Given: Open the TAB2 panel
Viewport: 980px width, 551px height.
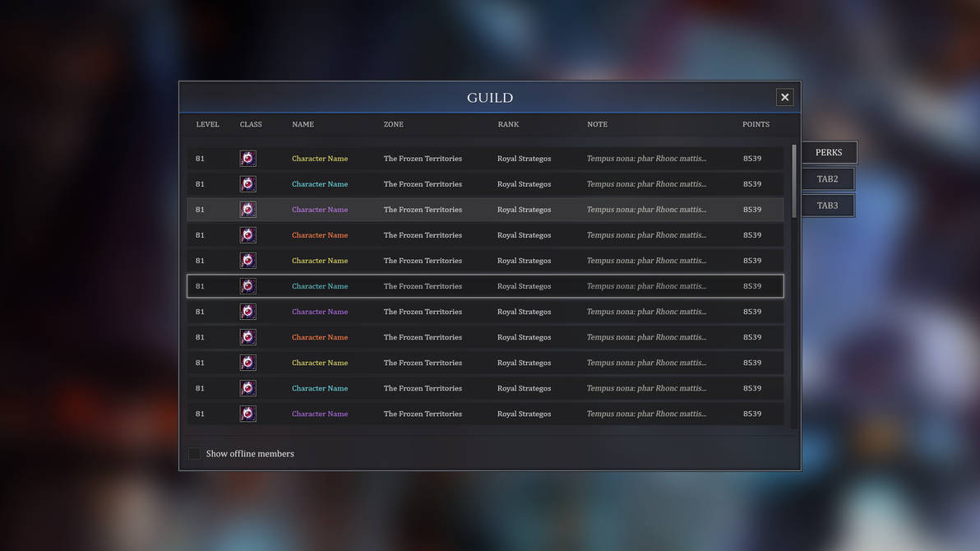Looking at the screenshot, I should [x=827, y=178].
